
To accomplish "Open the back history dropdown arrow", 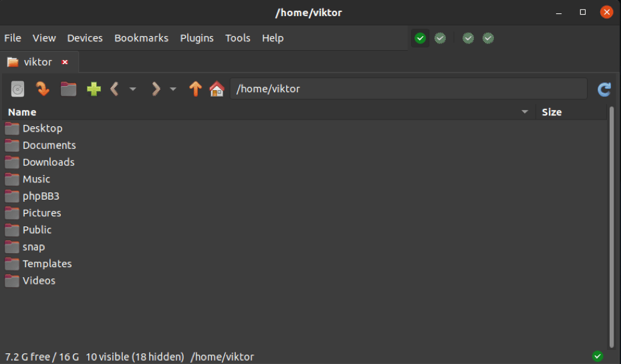I will (x=132, y=89).
